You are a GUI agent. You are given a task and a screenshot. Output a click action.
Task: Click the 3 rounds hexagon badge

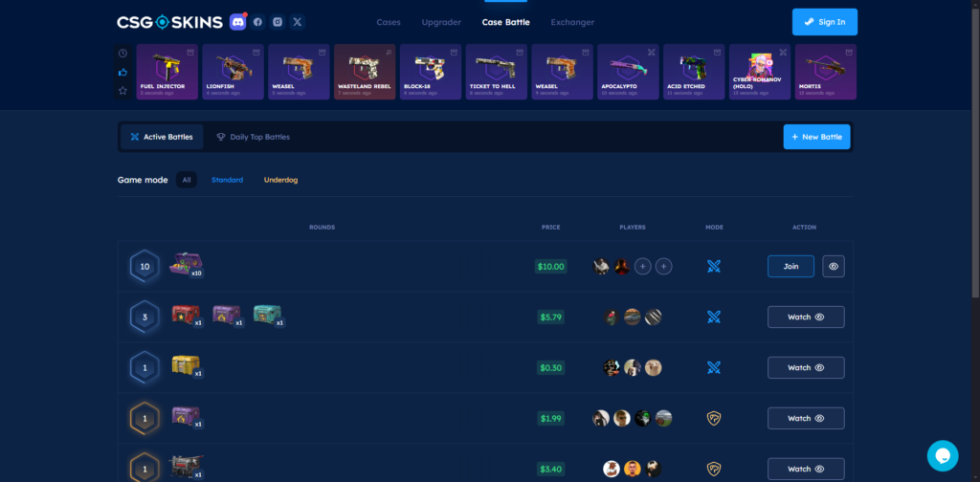pos(145,318)
